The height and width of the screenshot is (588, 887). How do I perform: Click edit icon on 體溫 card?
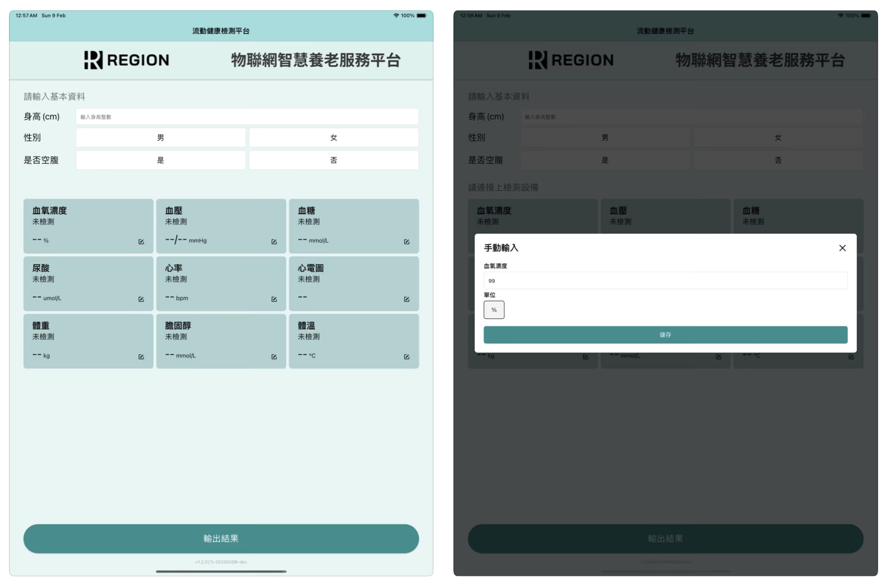coord(406,356)
